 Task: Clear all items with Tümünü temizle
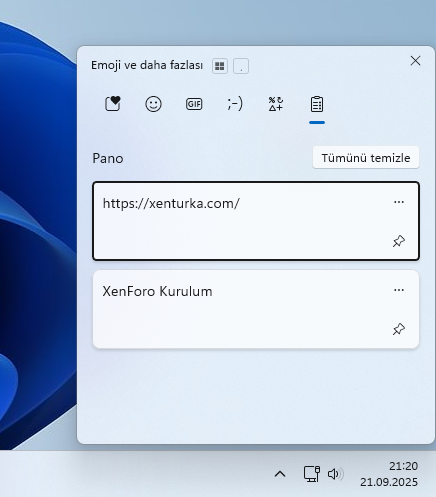[366, 158]
